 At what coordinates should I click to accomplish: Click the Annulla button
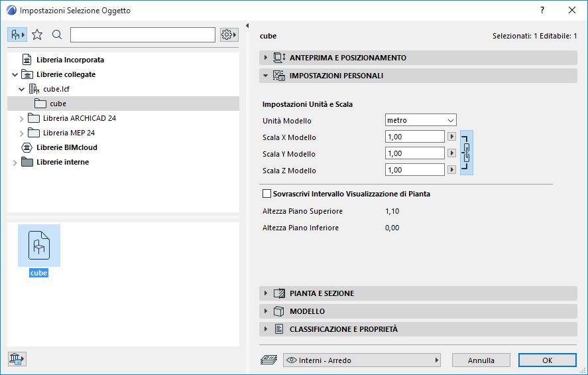pos(481,360)
